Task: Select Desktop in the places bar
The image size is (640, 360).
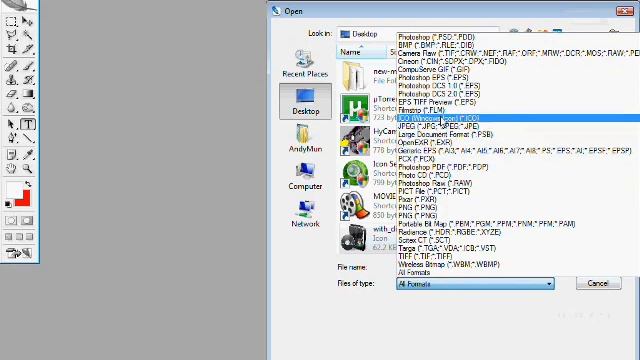Action: click(x=305, y=101)
